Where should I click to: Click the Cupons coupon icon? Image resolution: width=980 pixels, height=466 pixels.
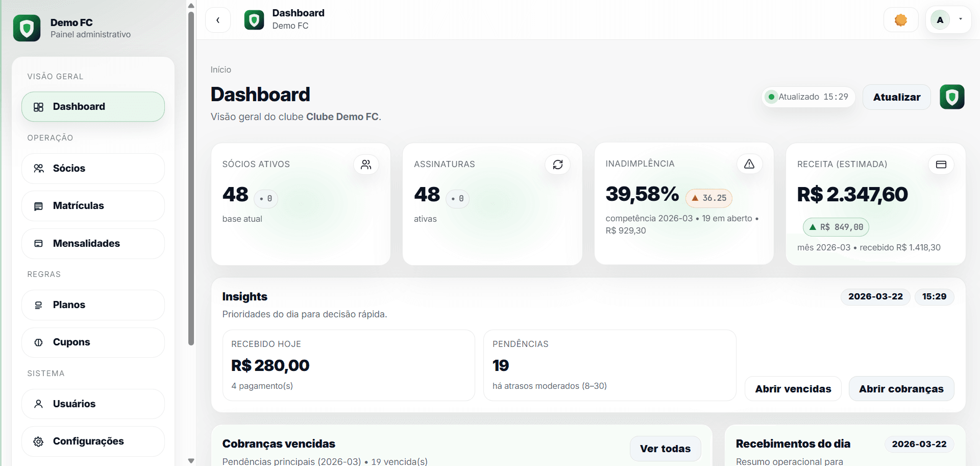tap(39, 342)
